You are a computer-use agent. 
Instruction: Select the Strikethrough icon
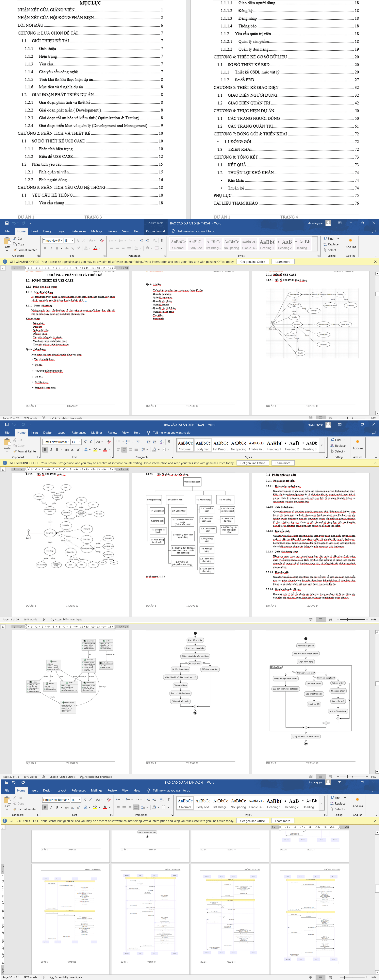tap(67, 248)
